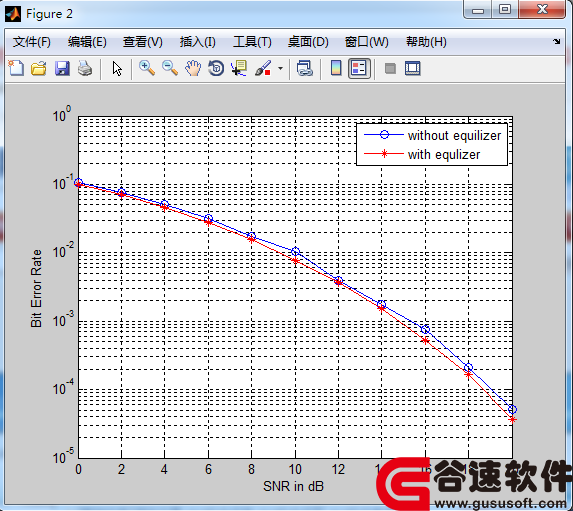The image size is (573, 511).
Task: Close the Figure 2 window
Action: pos(542,10)
